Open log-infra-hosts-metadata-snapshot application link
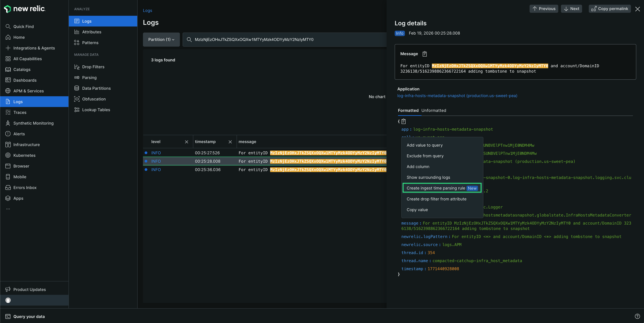Image resolution: width=644 pixels, height=323 pixels. click(457, 96)
